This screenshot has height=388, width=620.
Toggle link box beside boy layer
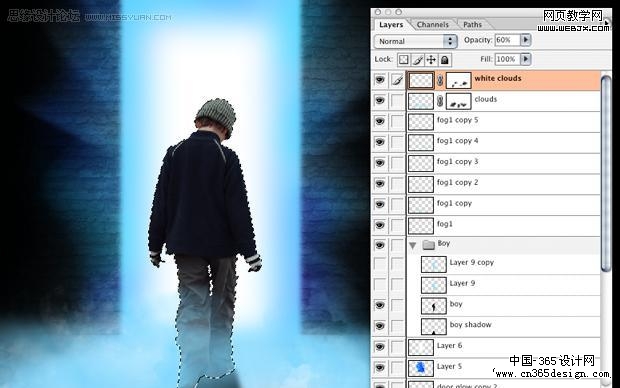click(x=397, y=305)
